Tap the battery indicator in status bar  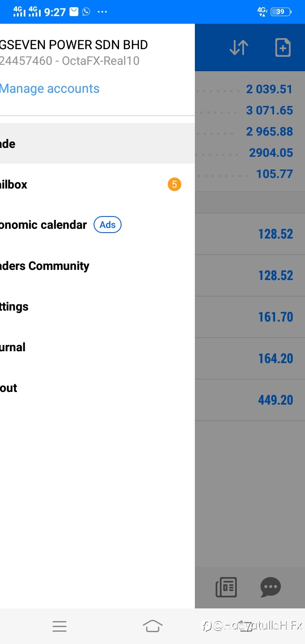pos(280,12)
